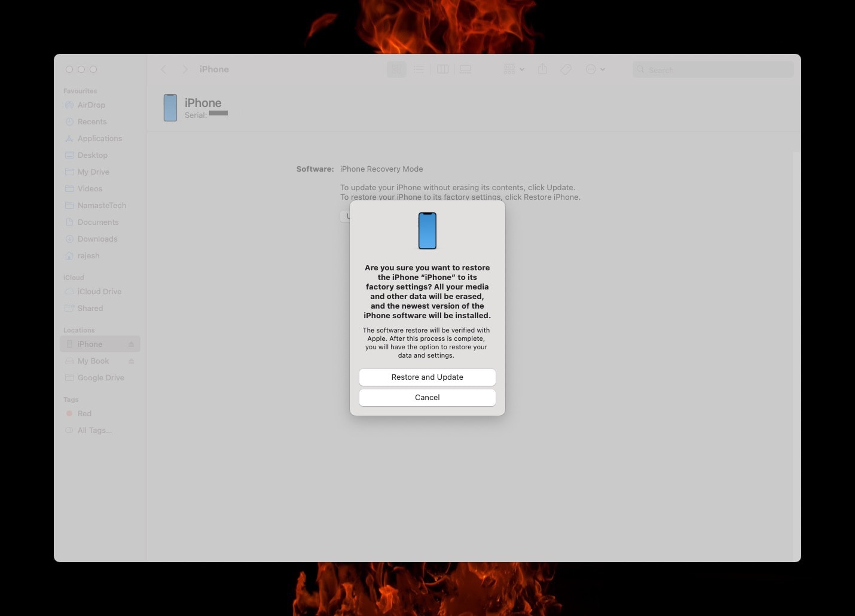Image resolution: width=855 pixels, height=616 pixels.
Task: Cancel the restore confirmation dialog
Action: point(427,398)
